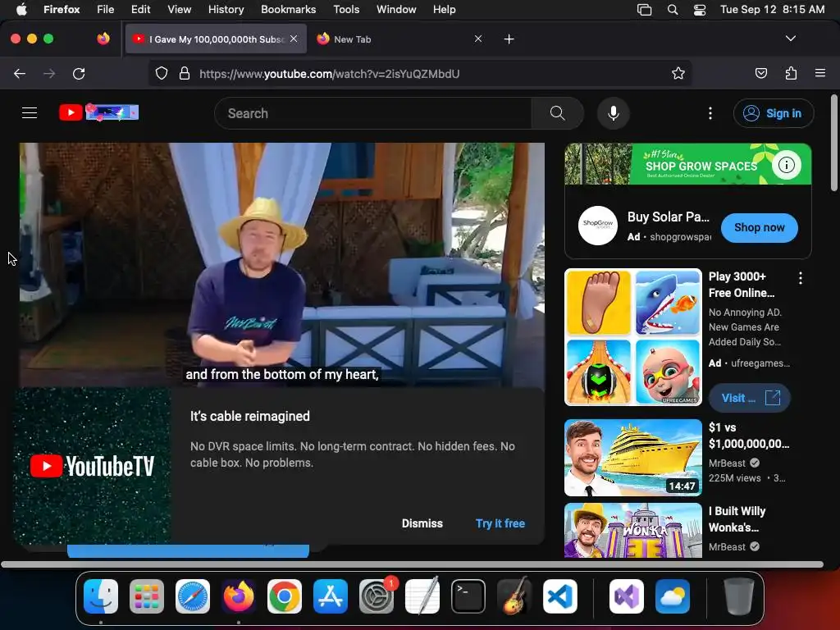Open Firefox application menu
This screenshot has height=630, width=840.
click(819, 73)
